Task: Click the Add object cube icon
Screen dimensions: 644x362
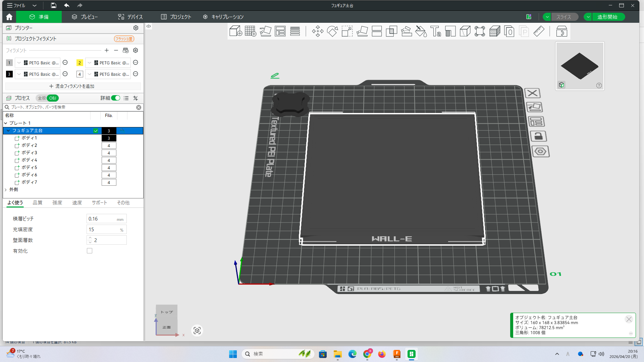Action: coord(235,32)
